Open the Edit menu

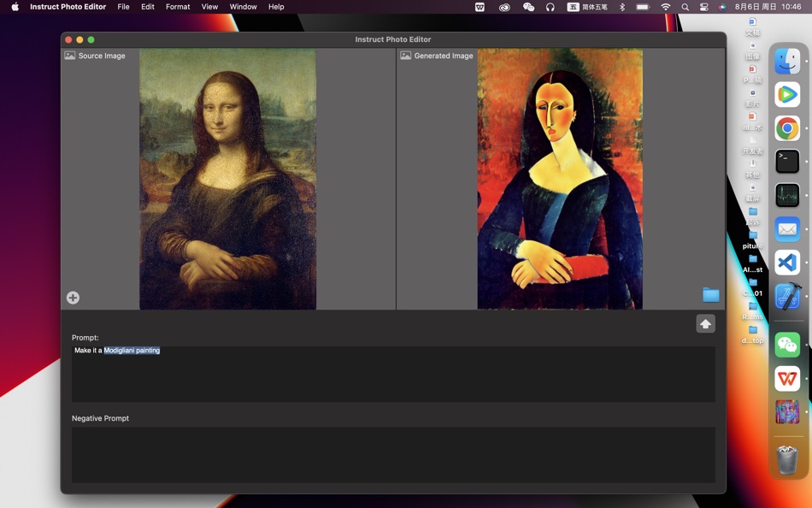[x=148, y=7]
